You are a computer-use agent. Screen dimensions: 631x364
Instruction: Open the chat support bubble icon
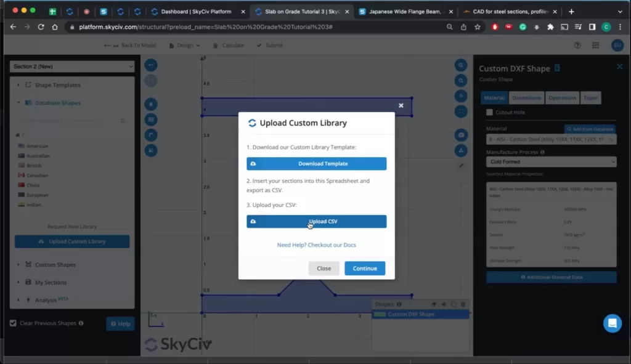coord(612,323)
